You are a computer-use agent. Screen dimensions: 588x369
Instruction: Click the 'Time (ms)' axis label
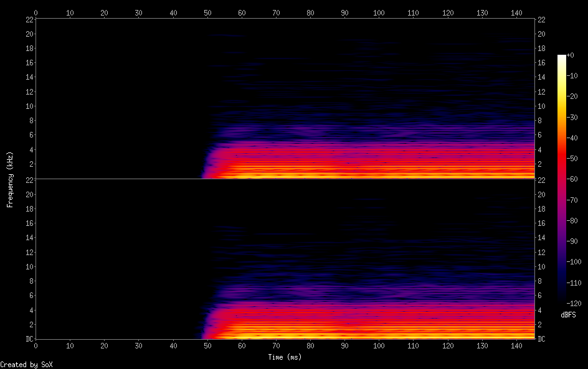pyautogui.click(x=285, y=357)
